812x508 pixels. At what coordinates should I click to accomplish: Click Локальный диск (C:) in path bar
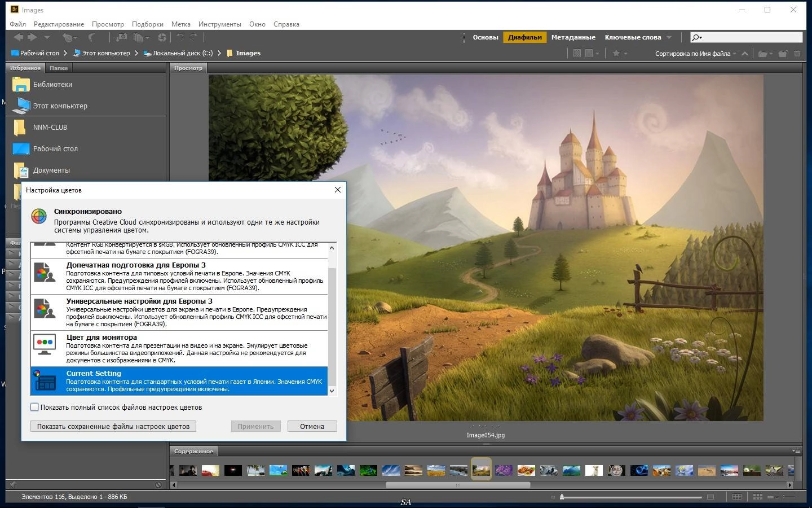(178, 53)
